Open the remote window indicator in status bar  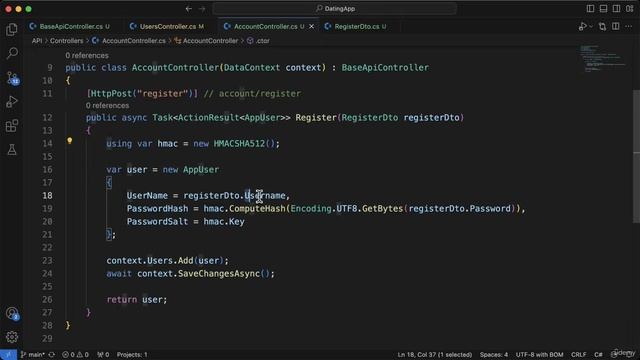pos(8,355)
